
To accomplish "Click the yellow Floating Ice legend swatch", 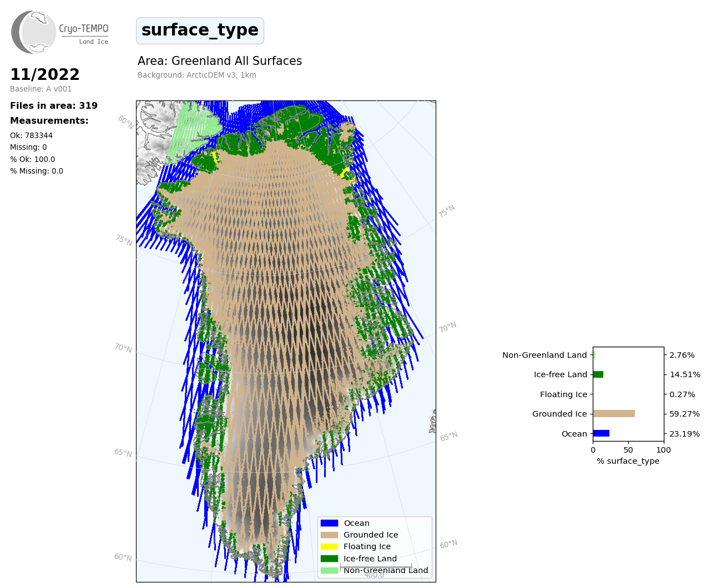I will pos(329,546).
